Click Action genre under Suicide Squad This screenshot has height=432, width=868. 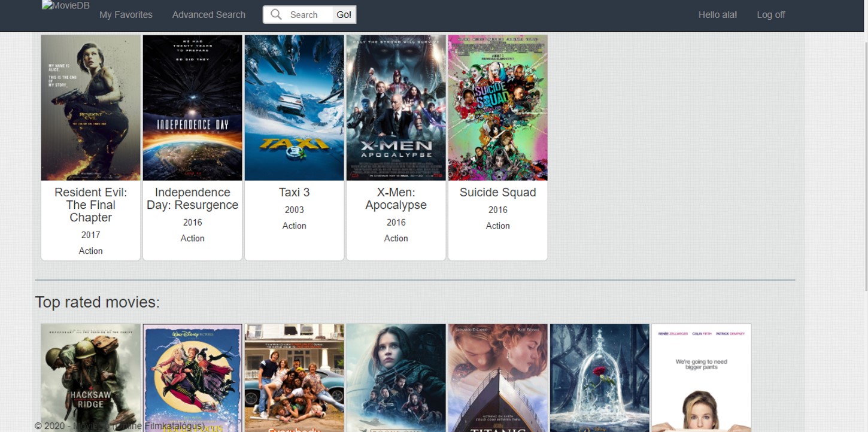(498, 226)
